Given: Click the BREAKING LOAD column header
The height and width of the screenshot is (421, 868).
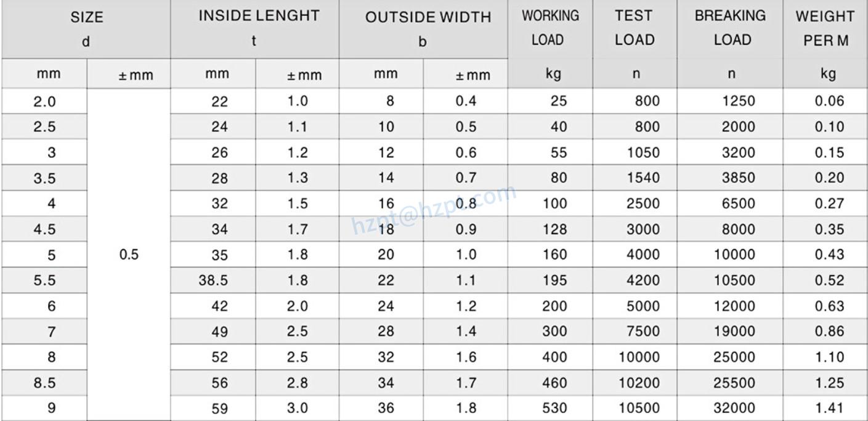Looking at the screenshot, I should click(x=731, y=28).
